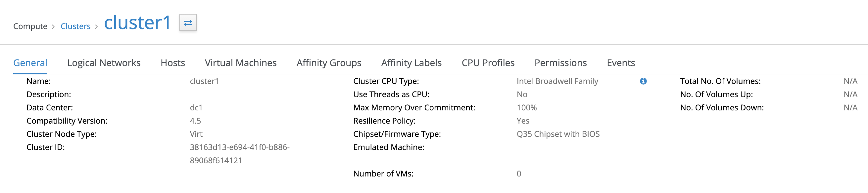The image size is (868, 193).
Task: Switch to the Affinity Labels tab
Action: click(x=411, y=63)
